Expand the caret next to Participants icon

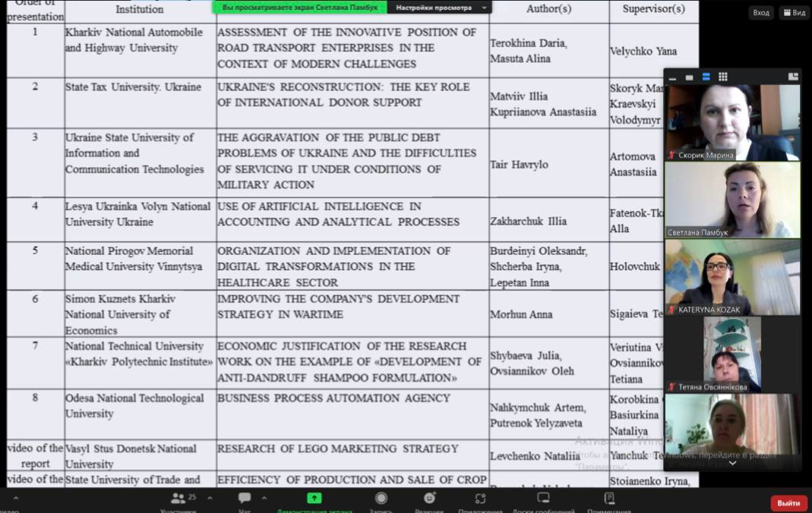(210, 499)
